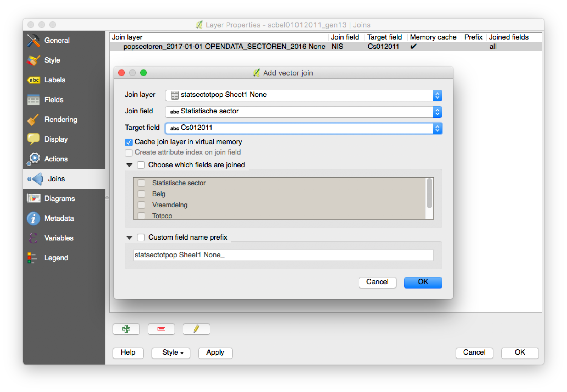
Task: Add a new join with the green plus button
Action: click(126, 329)
